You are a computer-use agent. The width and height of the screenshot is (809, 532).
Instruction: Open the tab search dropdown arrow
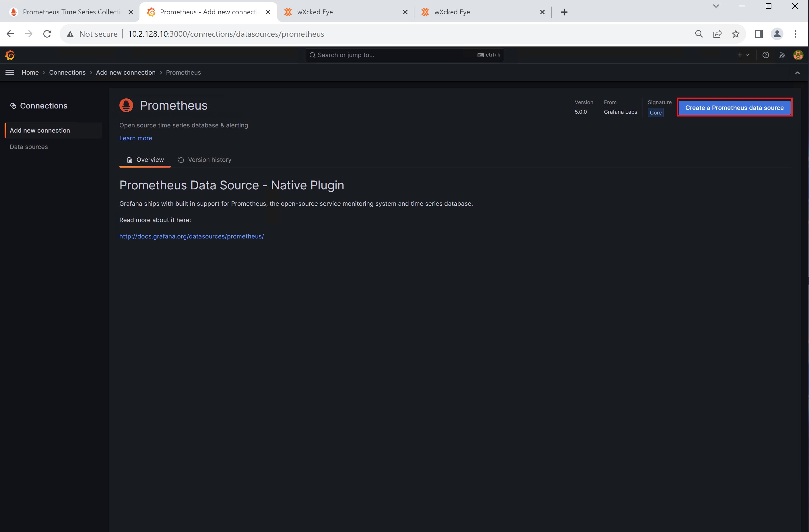(x=716, y=6)
